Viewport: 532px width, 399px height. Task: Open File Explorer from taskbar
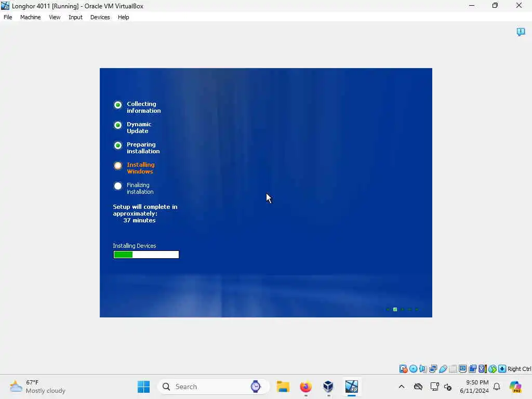(283, 387)
